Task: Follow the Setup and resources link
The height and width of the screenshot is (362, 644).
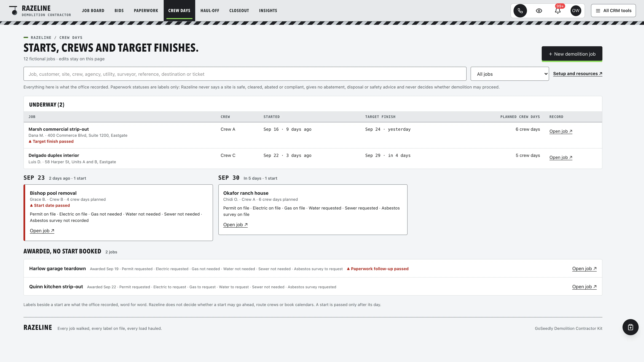Action: [577, 73]
